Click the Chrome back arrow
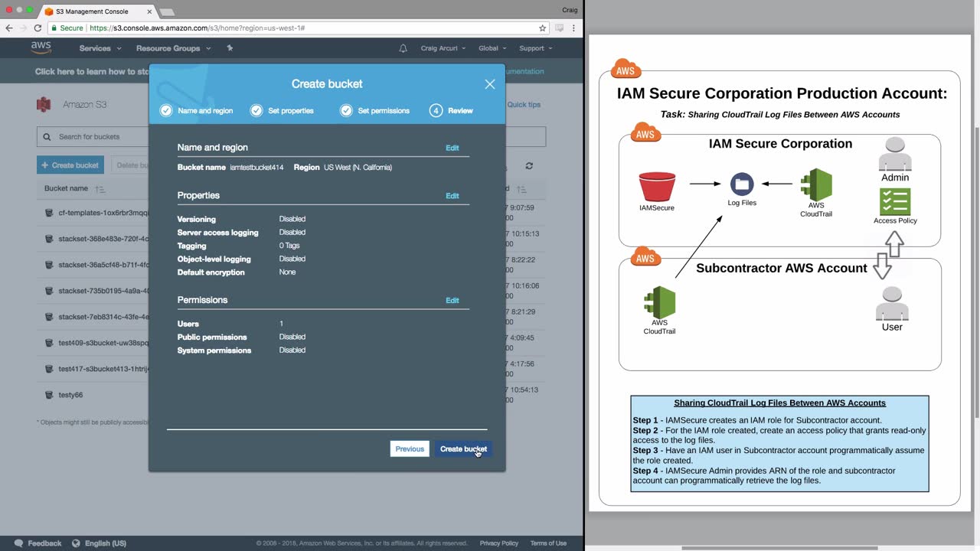Image resolution: width=980 pixels, height=551 pixels. (9, 28)
